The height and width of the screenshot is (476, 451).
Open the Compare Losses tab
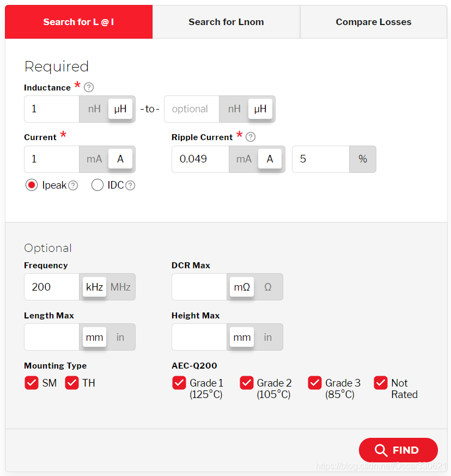373,22
